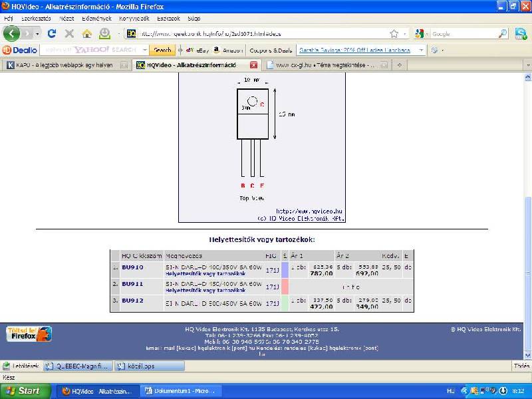Open the BU910 part link
532x399 pixels.
(x=132, y=267)
